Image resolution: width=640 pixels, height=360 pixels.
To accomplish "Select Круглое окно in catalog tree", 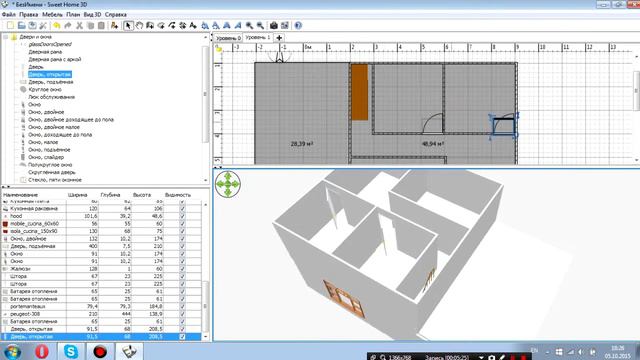I will (45, 89).
